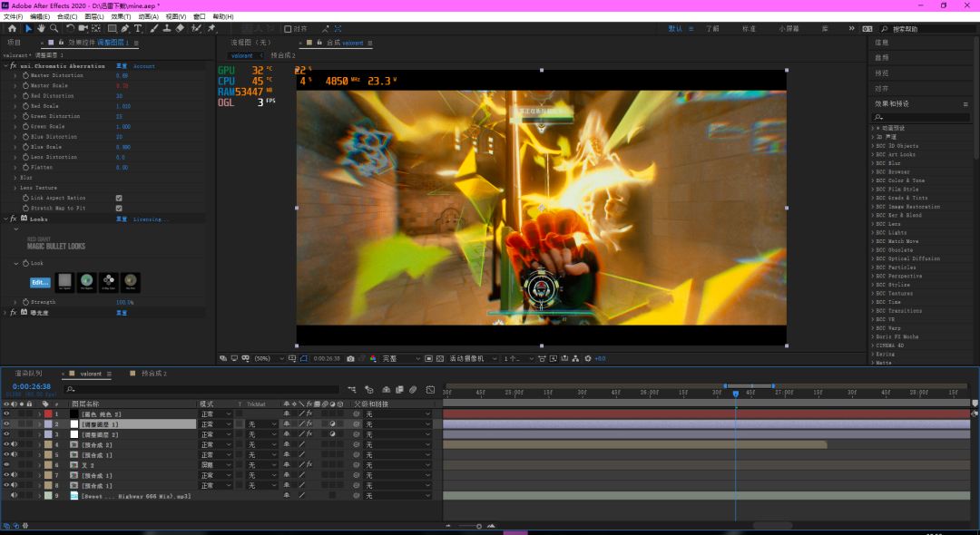Open the 效果(T) menu
Screen dimensions: 980x535
(120, 16)
